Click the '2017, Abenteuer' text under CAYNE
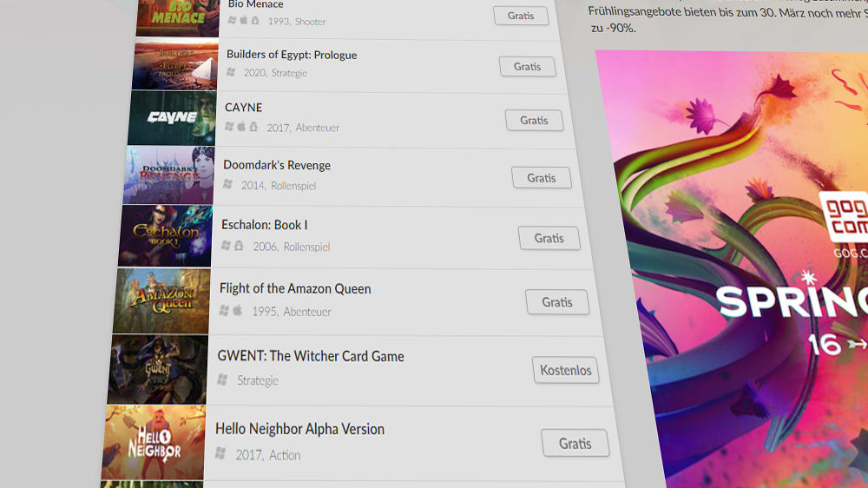The height and width of the screenshot is (488, 868). coord(303,128)
